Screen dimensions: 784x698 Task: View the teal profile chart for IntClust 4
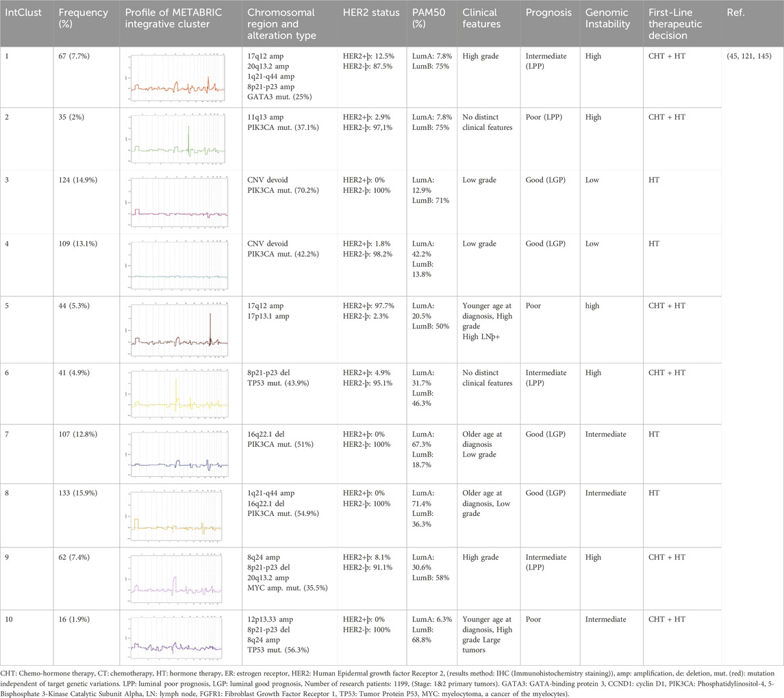tap(177, 266)
